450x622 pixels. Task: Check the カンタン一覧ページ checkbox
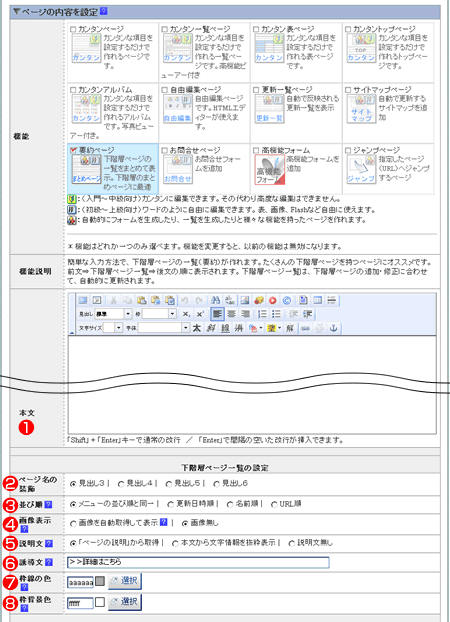click(x=165, y=29)
